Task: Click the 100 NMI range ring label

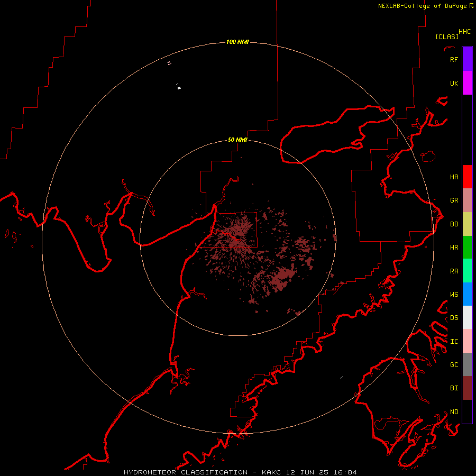Action: click(x=237, y=42)
